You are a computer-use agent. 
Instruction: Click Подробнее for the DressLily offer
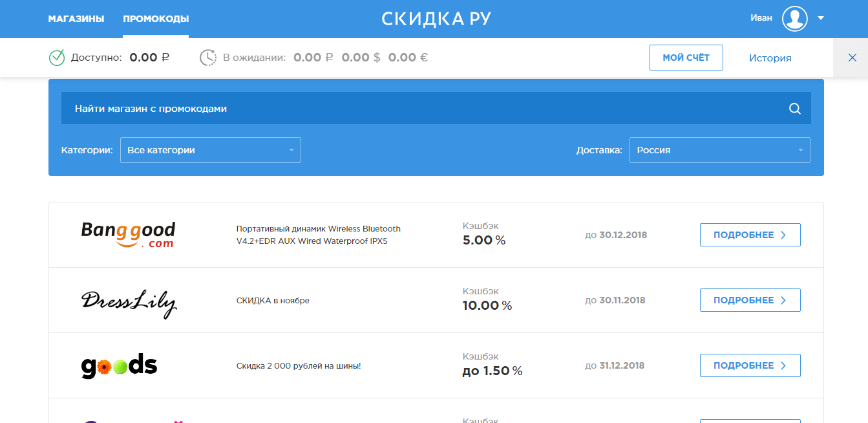750,300
